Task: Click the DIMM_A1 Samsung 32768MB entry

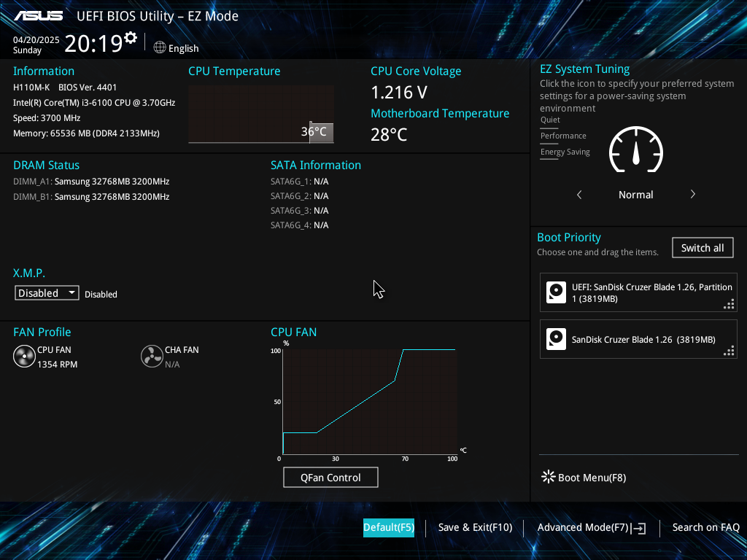Action: 91,182
